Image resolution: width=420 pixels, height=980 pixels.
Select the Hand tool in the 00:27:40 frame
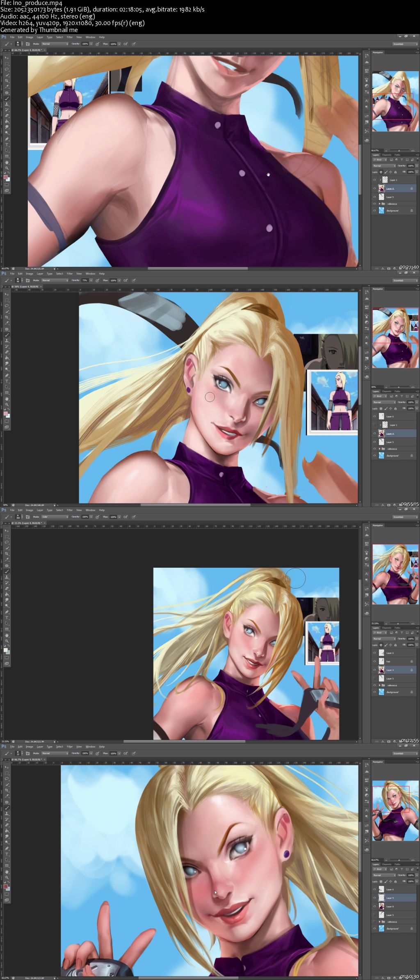(x=7, y=162)
